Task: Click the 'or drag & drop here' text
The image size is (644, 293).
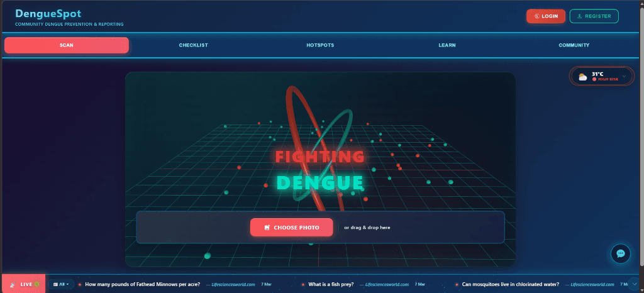Action: tap(367, 228)
